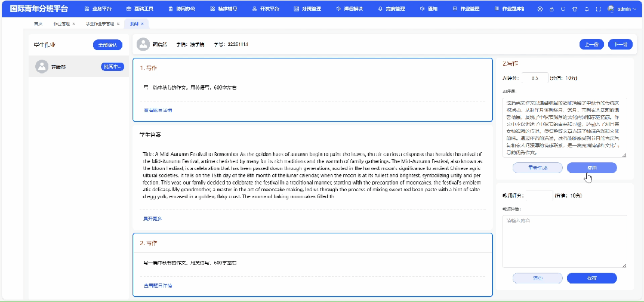Open the admin account dropdown
644x302 pixels.
(x=624, y=9)
